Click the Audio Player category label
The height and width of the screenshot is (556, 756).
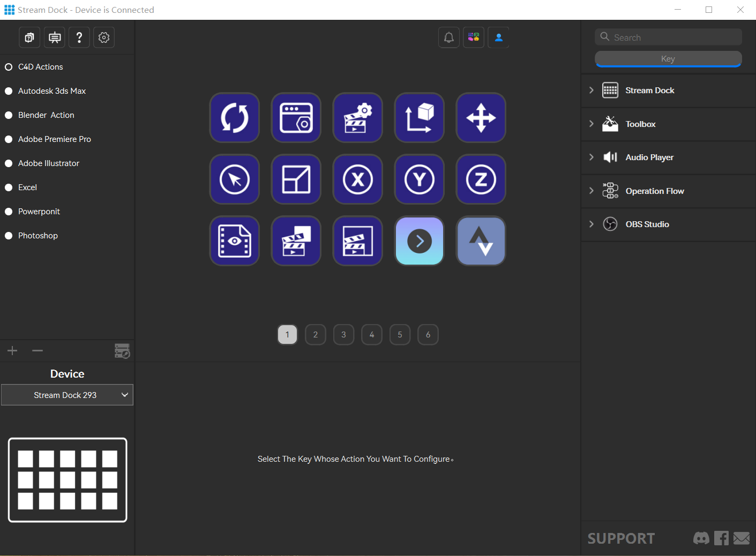point(649,157)
